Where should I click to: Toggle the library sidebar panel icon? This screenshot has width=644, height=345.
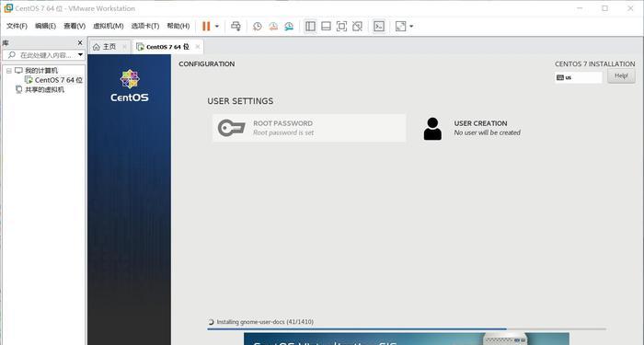point(311,27)
